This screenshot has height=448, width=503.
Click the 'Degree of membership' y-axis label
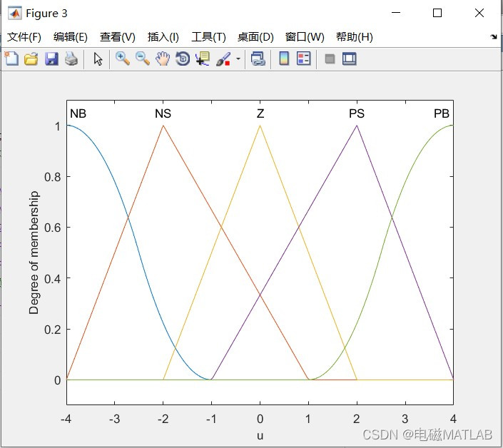pyautogui.click(x=34, y=253)
